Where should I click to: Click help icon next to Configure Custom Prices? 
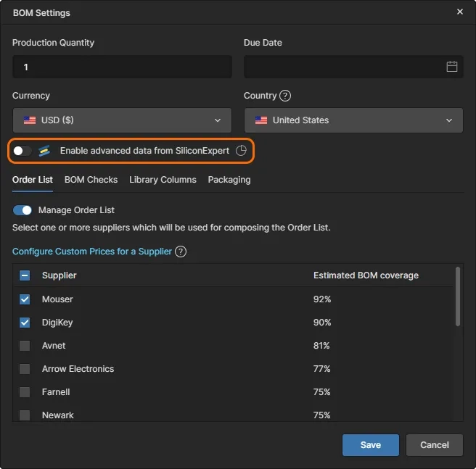click(x=181, y=252)
